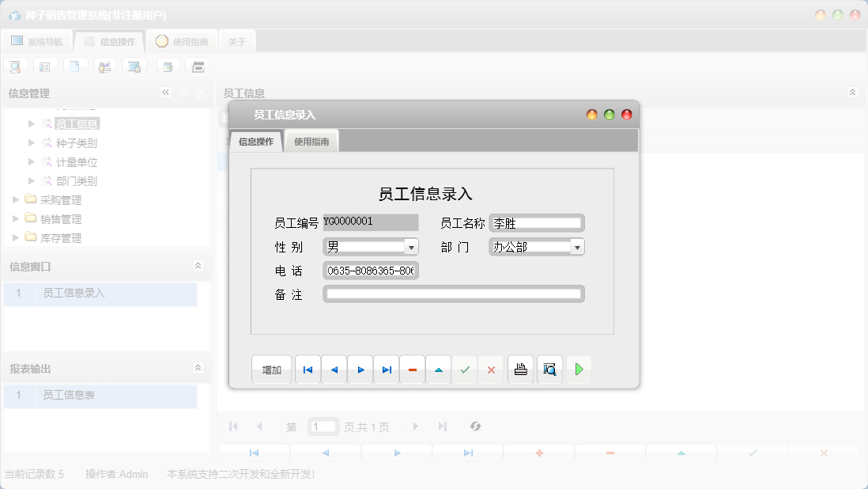
Task: Click the document icon in the toolbar
Action: [75, 66]
